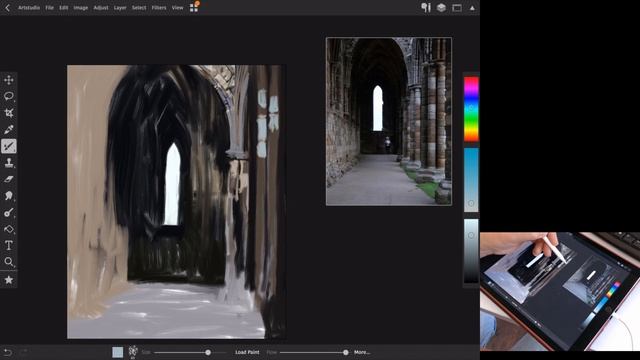Select the Crop tool

tap(9, 113)
